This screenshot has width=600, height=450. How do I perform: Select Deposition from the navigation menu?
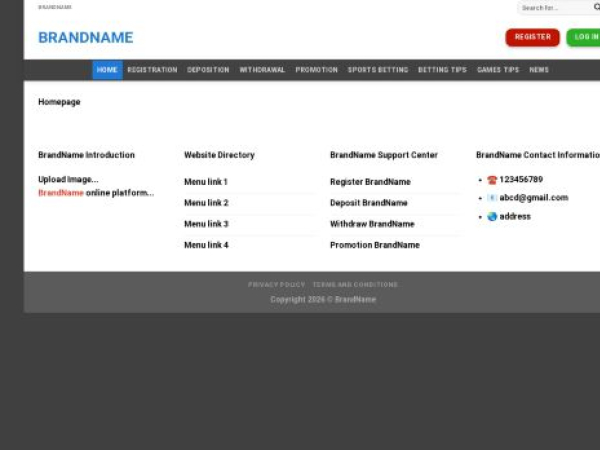coord(208,70)
